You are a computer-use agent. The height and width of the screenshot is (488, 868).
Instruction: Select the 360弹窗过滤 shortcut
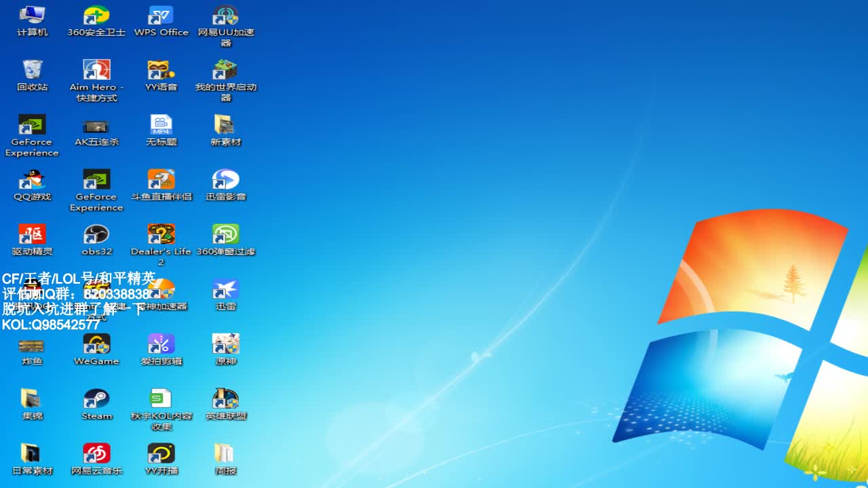point(226,241)
